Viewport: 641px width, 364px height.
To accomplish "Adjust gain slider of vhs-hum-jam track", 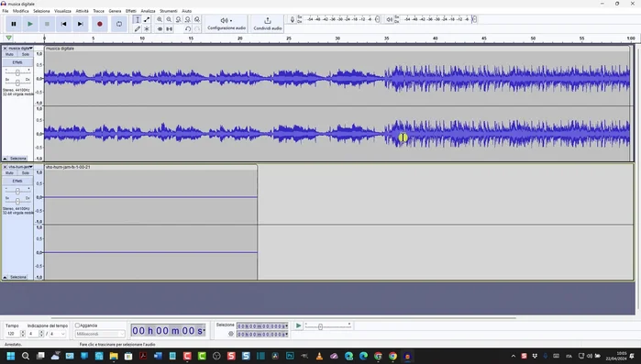I will pos(17,192).
